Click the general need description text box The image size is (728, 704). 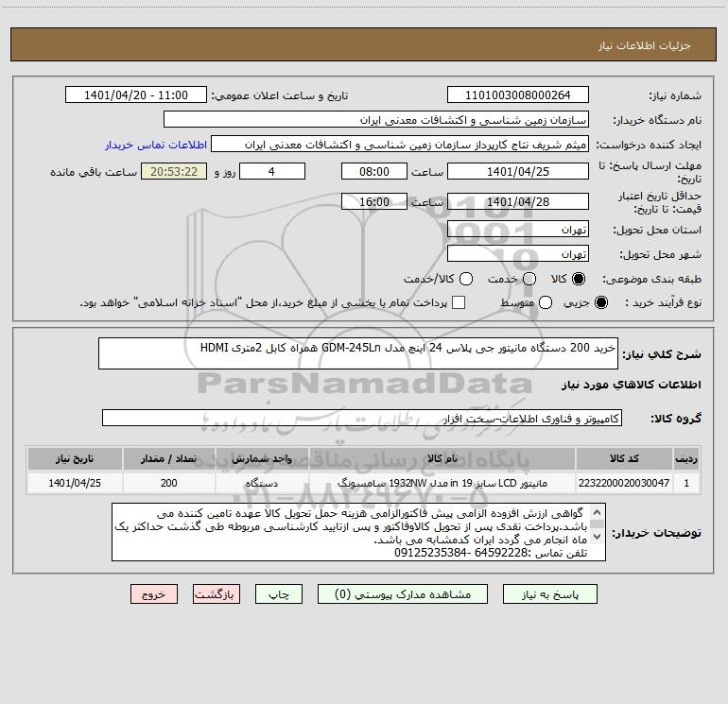pyautogui.click(x=358, y=353)
